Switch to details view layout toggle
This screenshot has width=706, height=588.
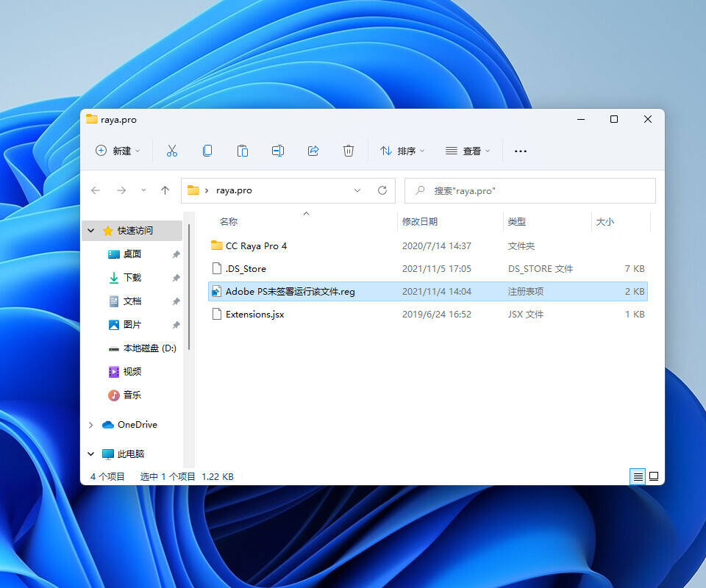637,476
